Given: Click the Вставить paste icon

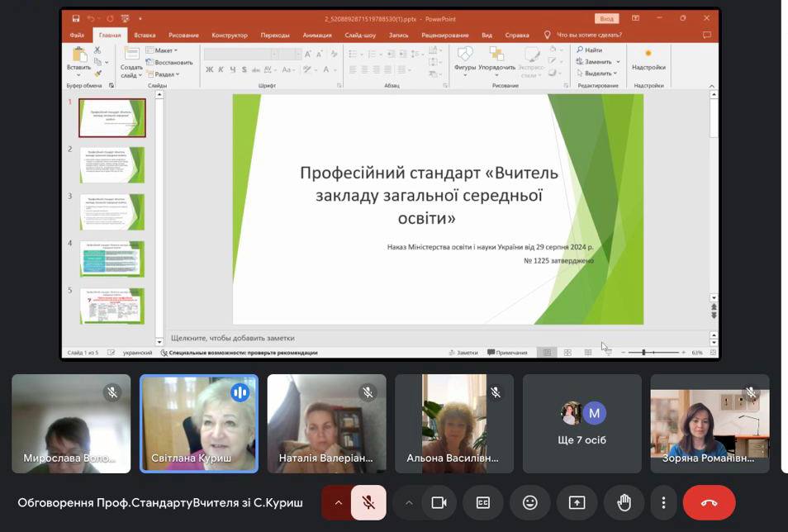Looking at the screenshot, I should point(79,55).
